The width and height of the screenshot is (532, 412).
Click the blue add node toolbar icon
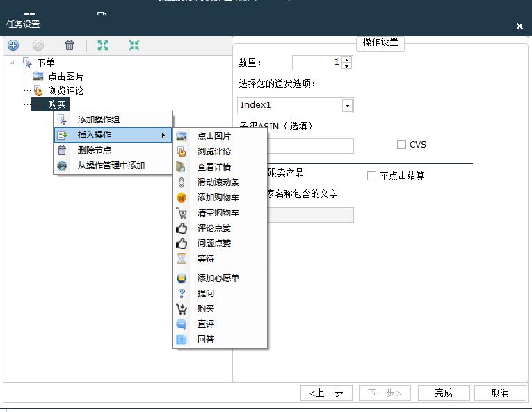click(x=13, y=45)
